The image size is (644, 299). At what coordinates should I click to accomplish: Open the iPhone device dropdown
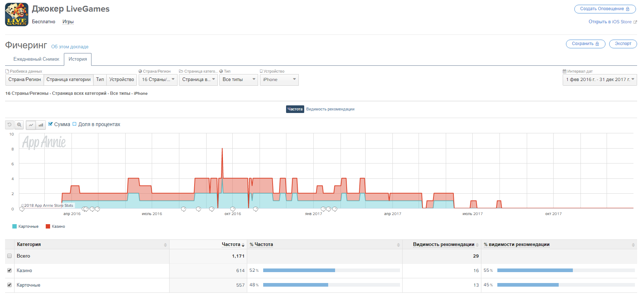tap(279, 80)
